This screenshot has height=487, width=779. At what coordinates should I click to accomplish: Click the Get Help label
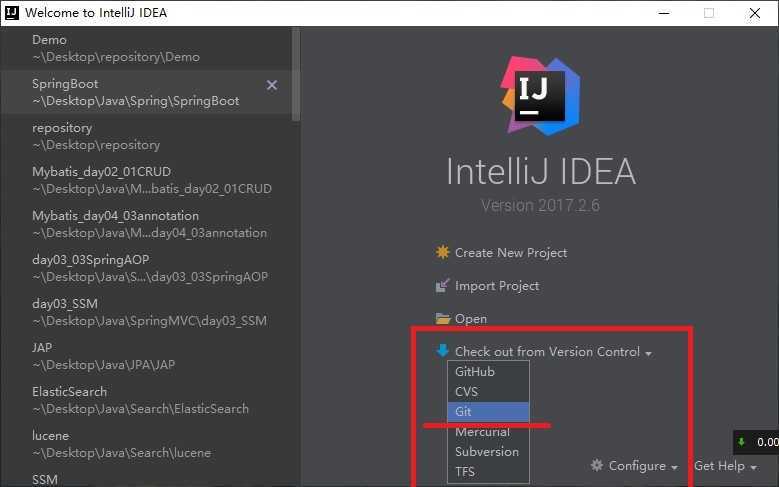click(719, 466)
